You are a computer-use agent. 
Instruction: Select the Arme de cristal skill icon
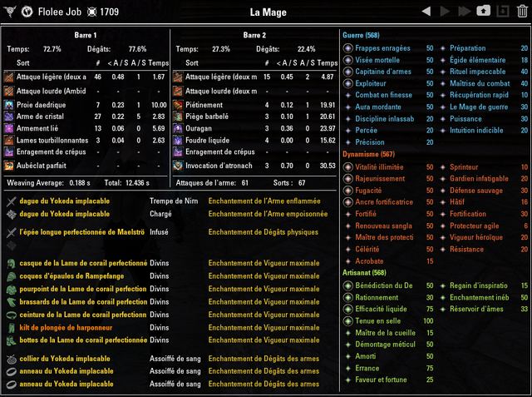[x=9, y=117]
